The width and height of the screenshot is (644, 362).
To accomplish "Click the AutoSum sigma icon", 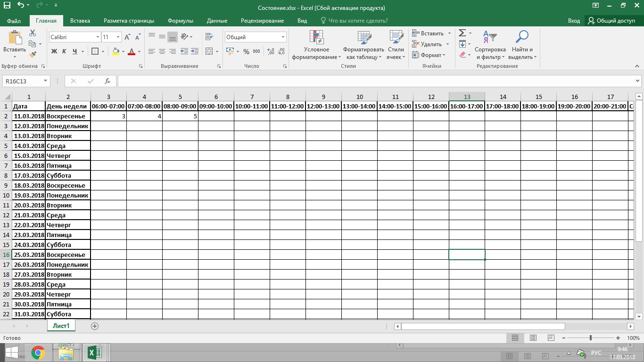I will coord(462,33).
